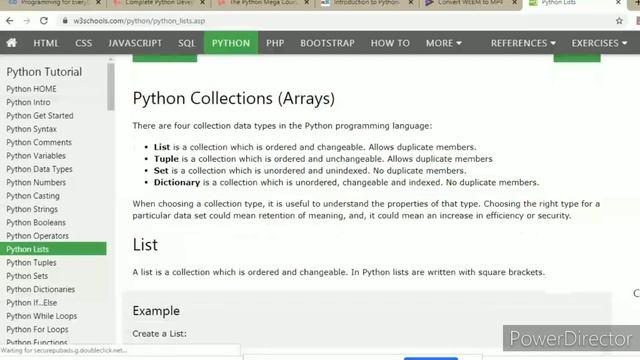Click the bold word Dictionary in bullets
The height and width of the screenshot is (360, 640).
pos(177,182)
